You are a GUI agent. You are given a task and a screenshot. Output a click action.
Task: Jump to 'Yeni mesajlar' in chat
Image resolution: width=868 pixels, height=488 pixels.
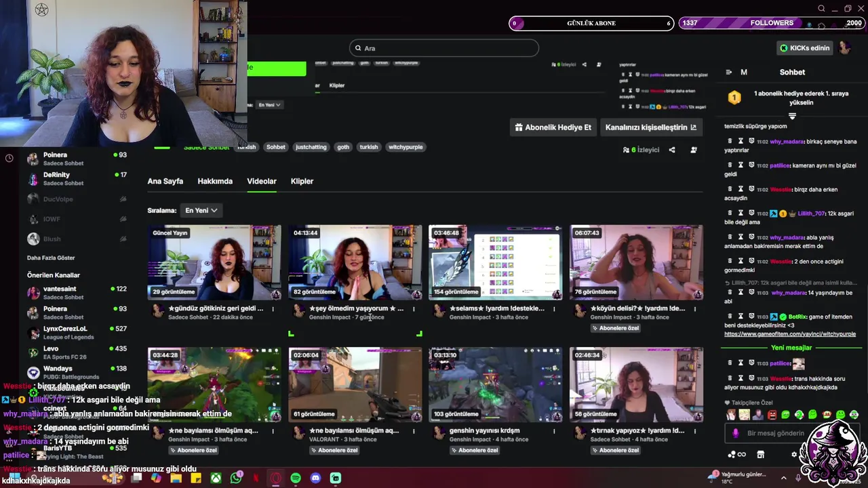(791, 348)
